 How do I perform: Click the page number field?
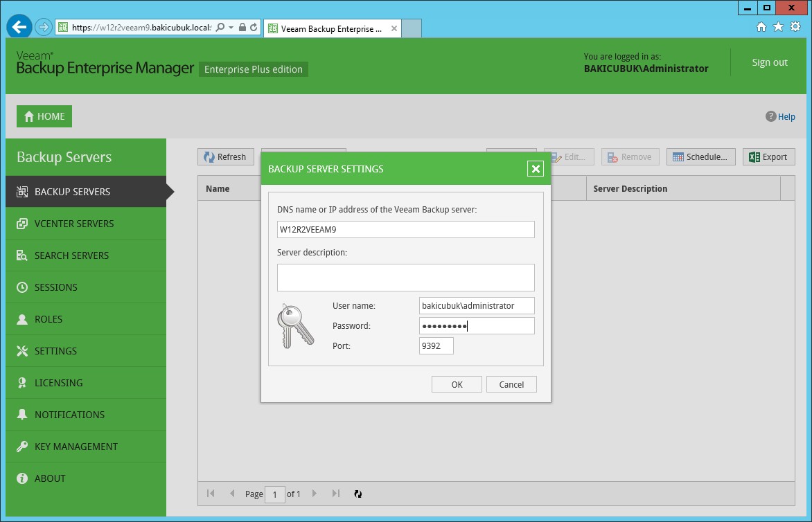275,494
